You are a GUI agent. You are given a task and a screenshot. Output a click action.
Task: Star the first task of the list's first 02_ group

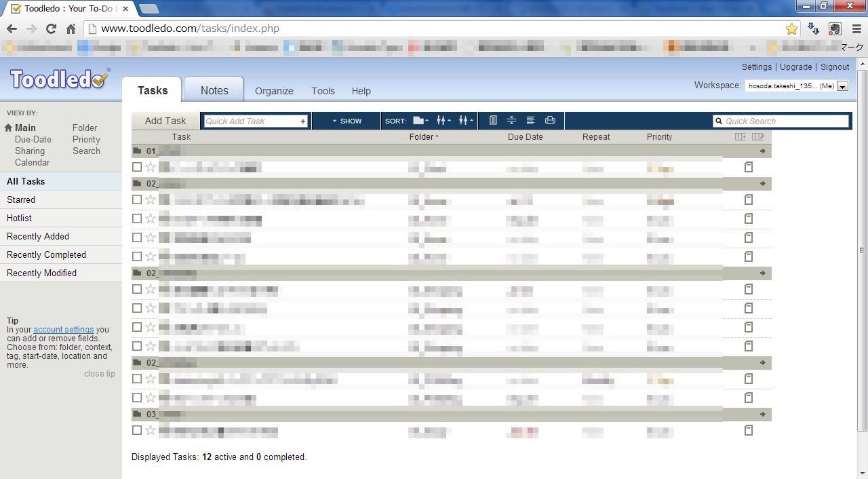151,199
